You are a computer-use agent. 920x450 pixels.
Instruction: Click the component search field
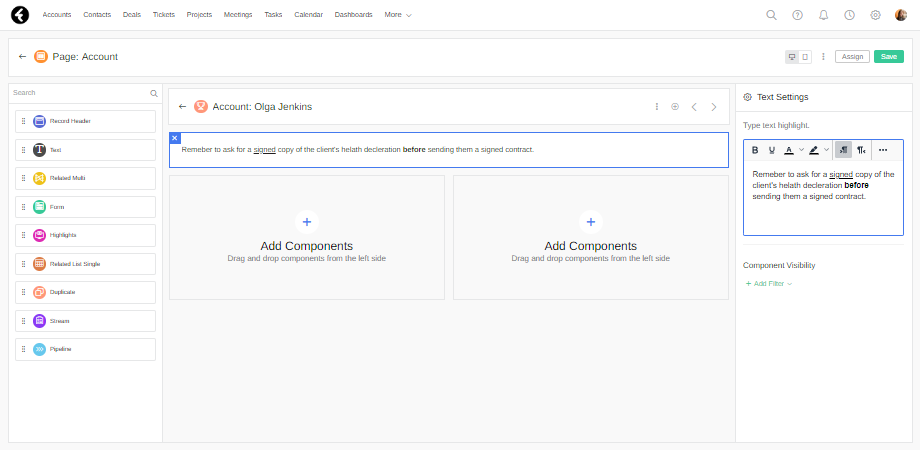click(80, 93)
